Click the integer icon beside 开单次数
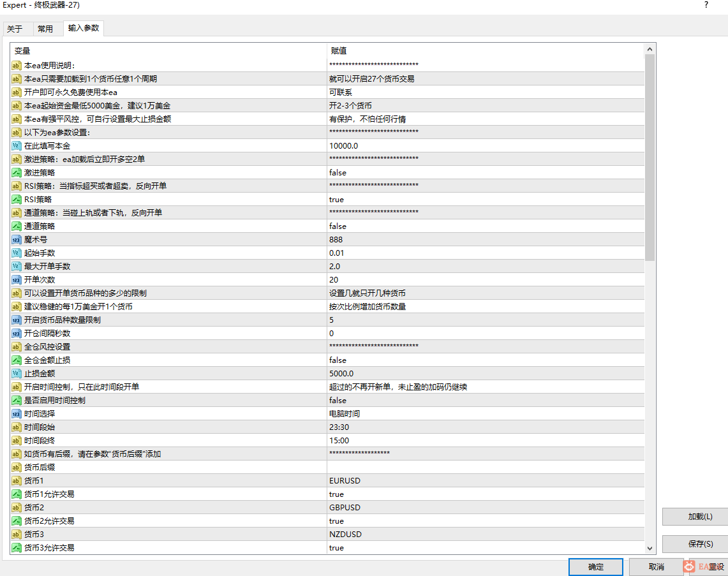This screenshot has width=728, height=576. tap(16, 280)
